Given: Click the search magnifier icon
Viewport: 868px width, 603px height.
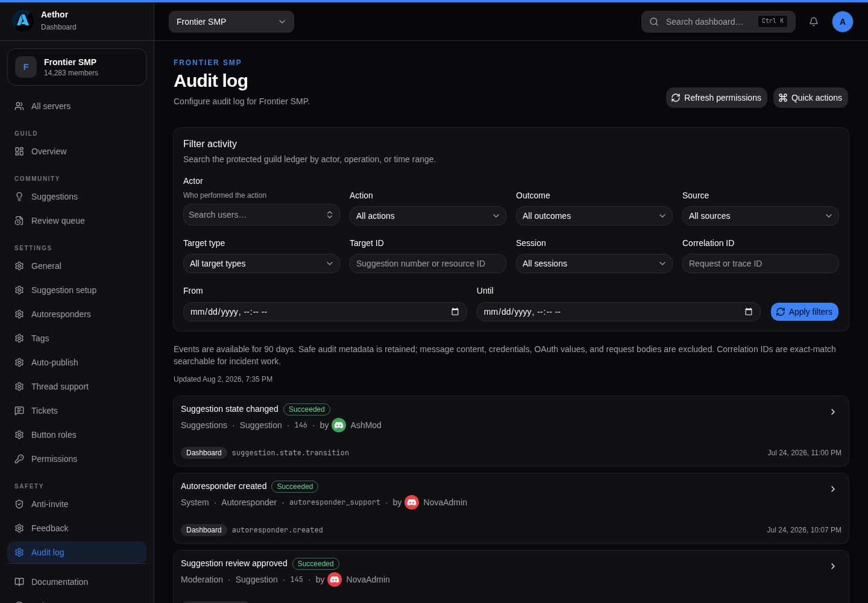Looking at the screenshot, I should 654,22.
